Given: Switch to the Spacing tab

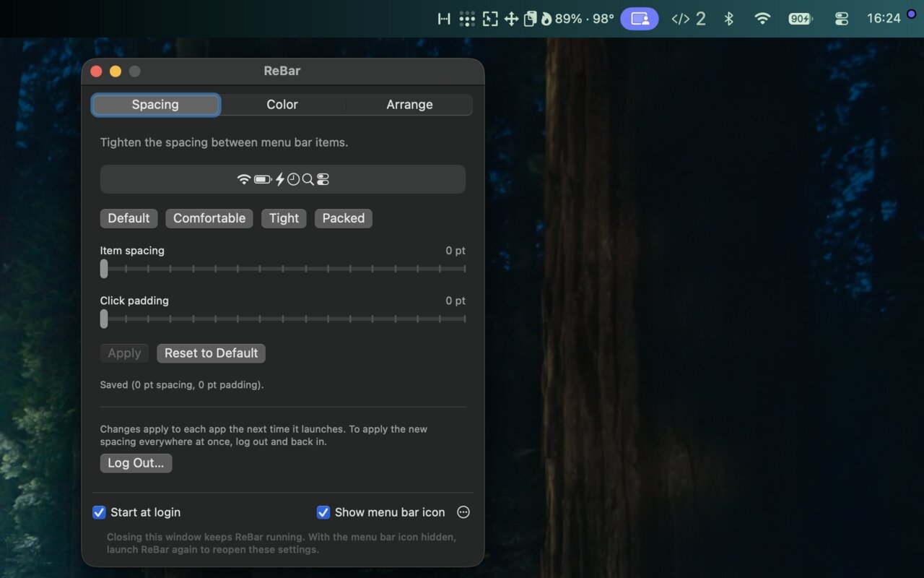Looking at the screenshot, I should 155,105.
